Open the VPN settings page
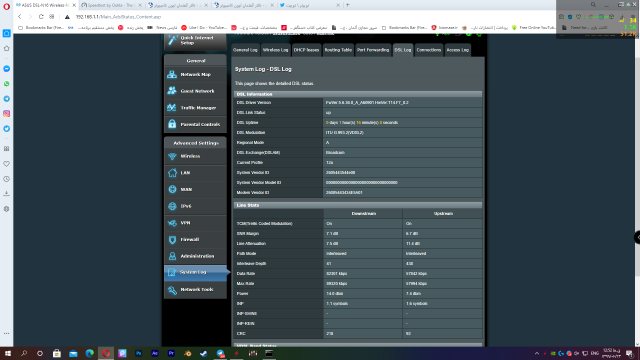 coord(195,223)
